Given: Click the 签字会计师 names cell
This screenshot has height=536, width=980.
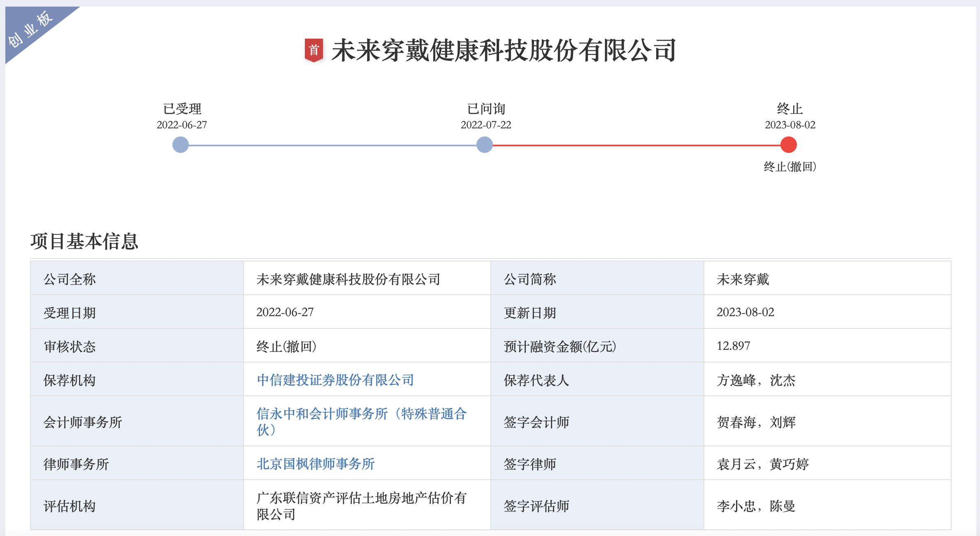Looking at the screenshot, I should pyautogui.click(x=756, y=422).
